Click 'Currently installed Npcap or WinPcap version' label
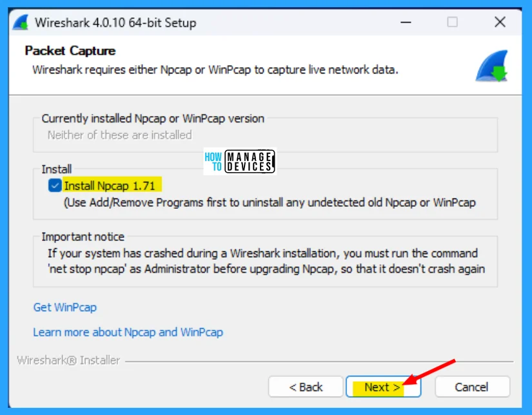532x415 pixels. (153, 119)
